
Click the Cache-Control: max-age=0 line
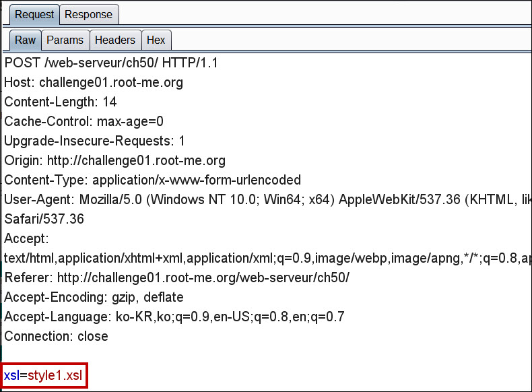click(84, 121)
